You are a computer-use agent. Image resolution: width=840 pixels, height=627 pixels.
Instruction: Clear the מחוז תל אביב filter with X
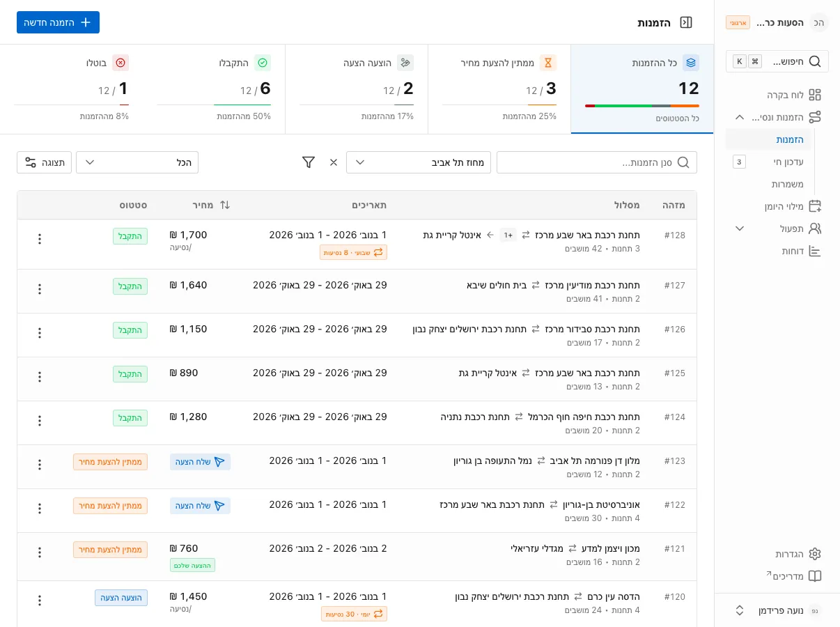334,162
